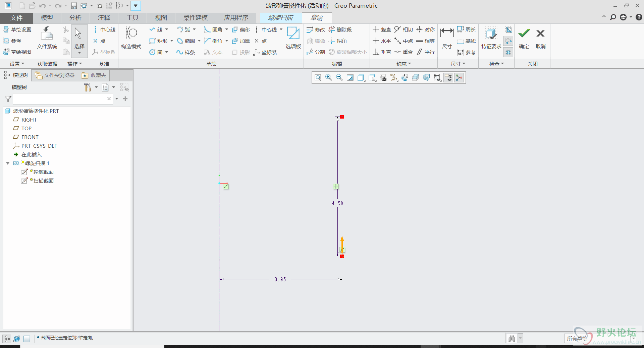
Task: Open the 椭圆 (Ellipse) dropdown arrow
Action: [x=199, y=41]
